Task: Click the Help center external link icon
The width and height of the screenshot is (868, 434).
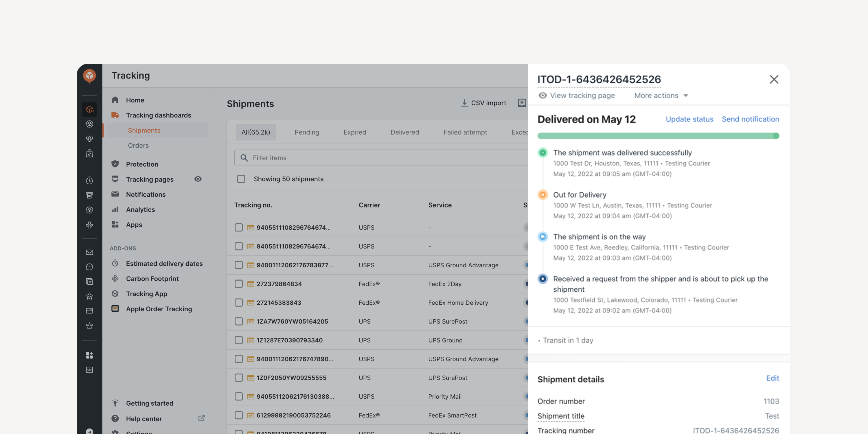Action: tap(201, 418)
